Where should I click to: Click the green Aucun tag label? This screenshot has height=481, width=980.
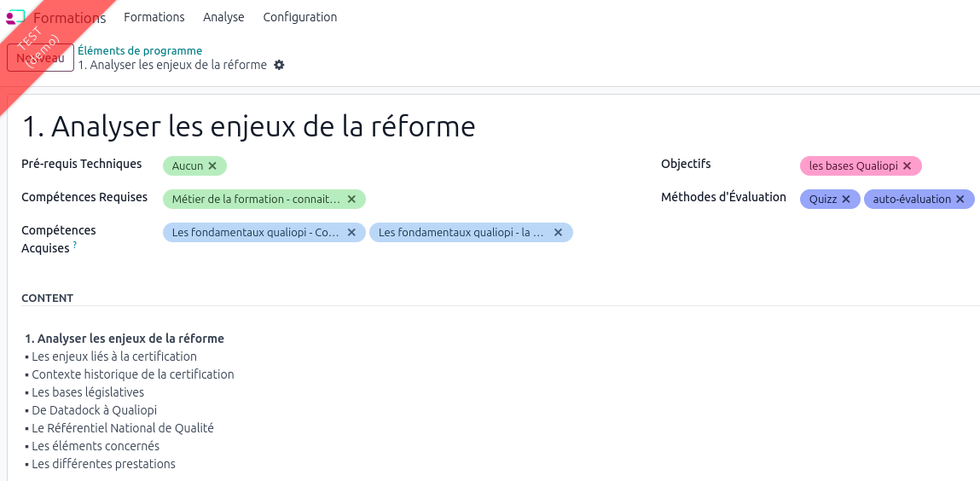(187, 166)
